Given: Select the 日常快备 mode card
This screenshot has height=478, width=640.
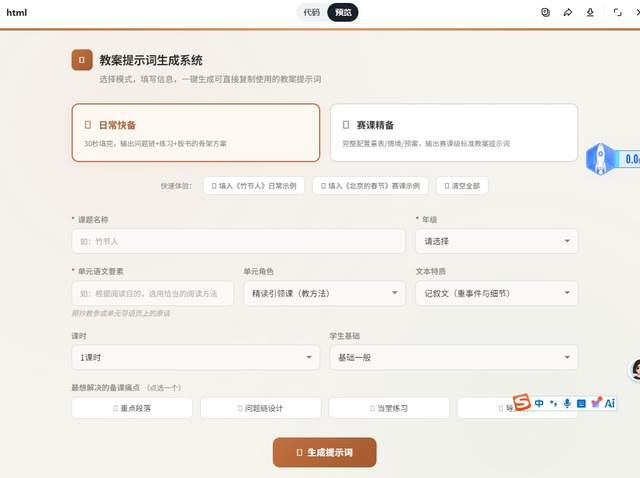Looking at the screenshot, I should coord(196,133).
